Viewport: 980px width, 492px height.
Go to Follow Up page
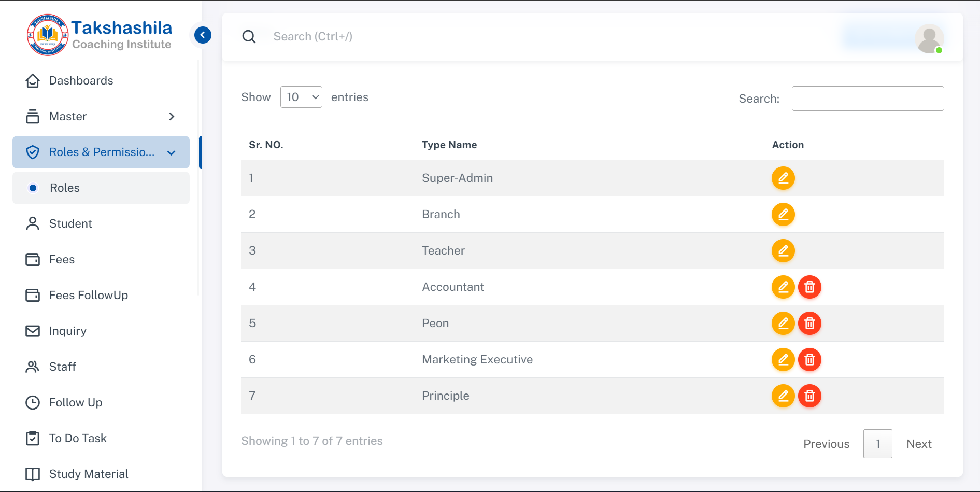pyautogui.click(x=101, y=403)
